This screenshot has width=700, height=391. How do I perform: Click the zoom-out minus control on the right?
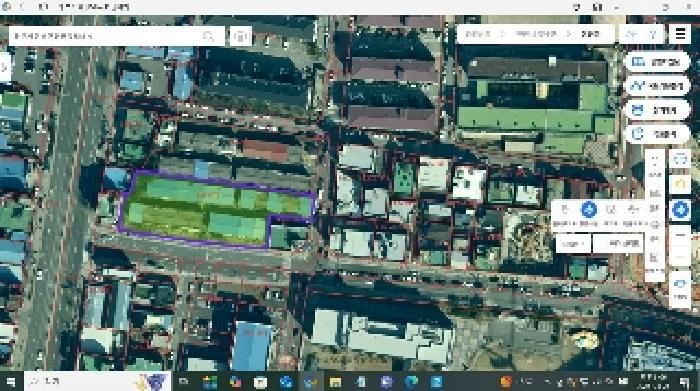pyautogui.click(x=680, y=235)
